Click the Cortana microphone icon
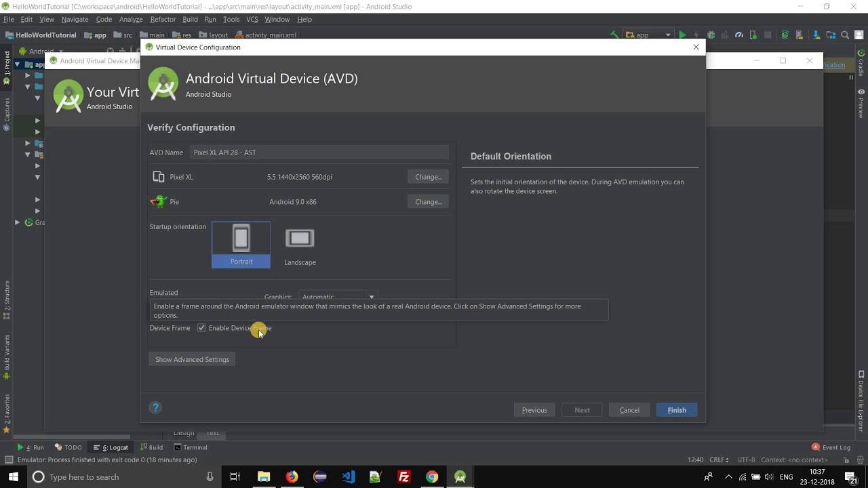The width and height of the screenshot is (868, 488). (x=210, y=477)
